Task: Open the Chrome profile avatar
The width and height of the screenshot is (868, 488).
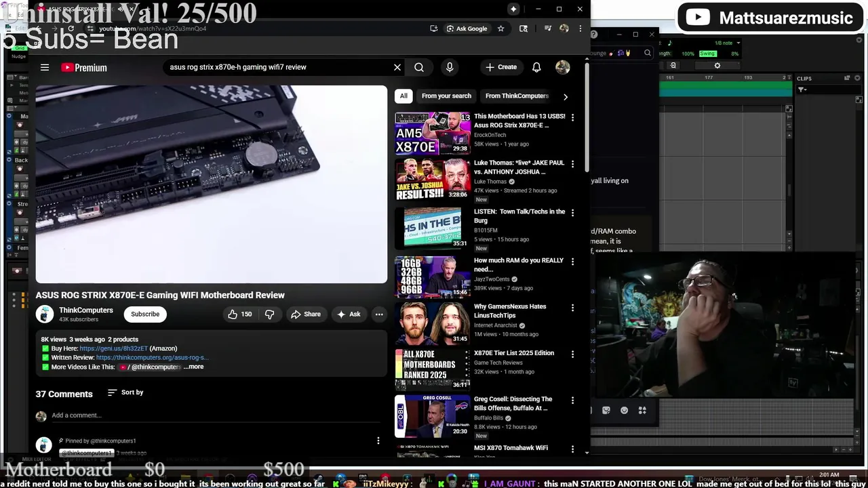Action: pyautogui.click(x=564, y=28)
